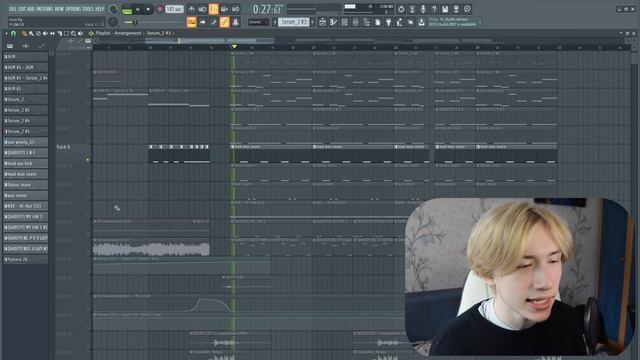Click the microphone one-click recording icon
Image resolution: width=640 pixels, height=360 pixels.
click(x=423, y=9)
